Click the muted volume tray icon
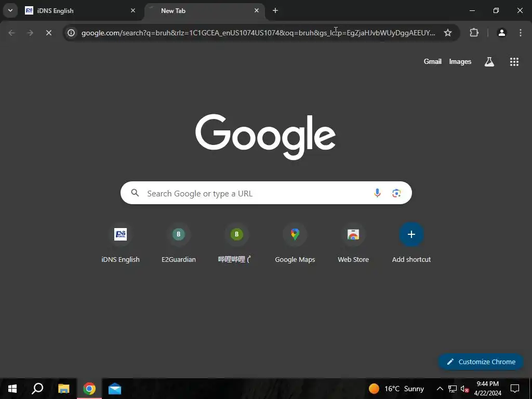 click(464, 389)
